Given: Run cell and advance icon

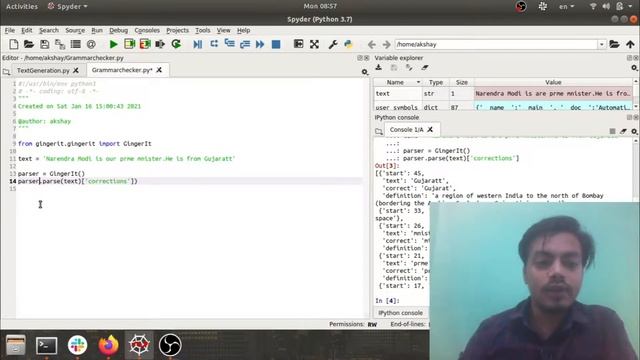Looking at the screenshot, I should pos(145,44).
